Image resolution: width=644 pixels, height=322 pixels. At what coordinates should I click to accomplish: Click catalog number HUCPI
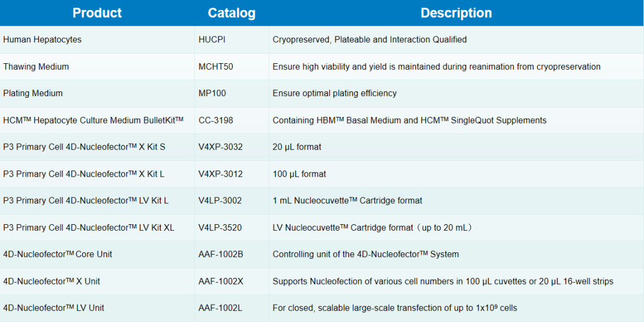click(212, 40)
